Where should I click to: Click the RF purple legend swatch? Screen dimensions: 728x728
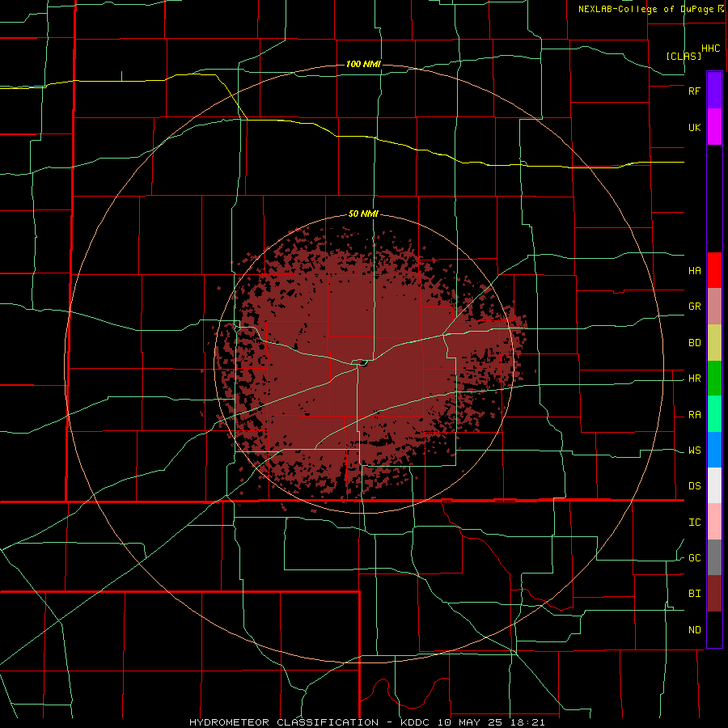coord(714,91)
